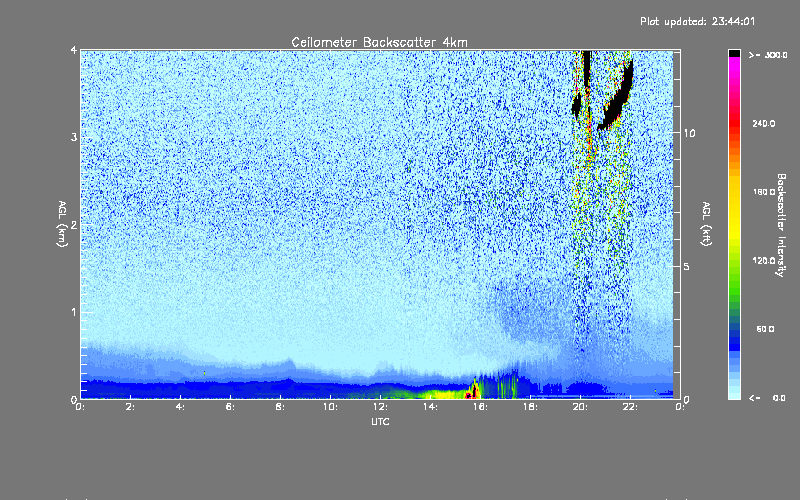The height and width of the screenshot is (500, 800).
Task: Click the '60.0' color bar label
Action: pos(765,329)
